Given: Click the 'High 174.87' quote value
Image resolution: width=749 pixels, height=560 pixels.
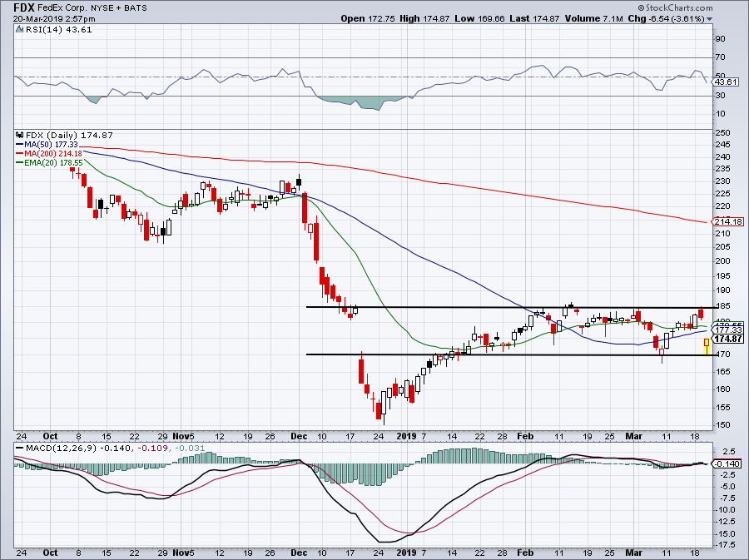Looking at the screenshot, I should [424, 18].
